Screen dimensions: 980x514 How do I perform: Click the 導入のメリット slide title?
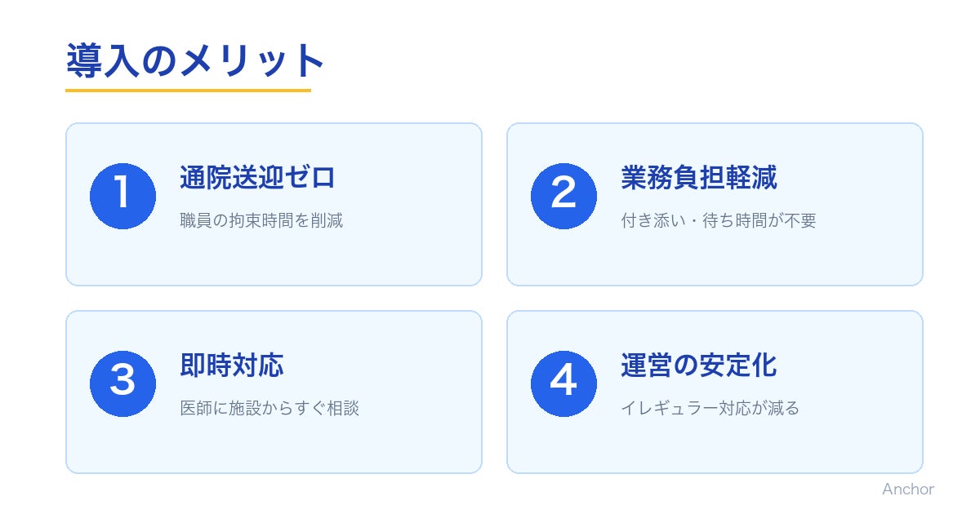(x=195, y=60)
